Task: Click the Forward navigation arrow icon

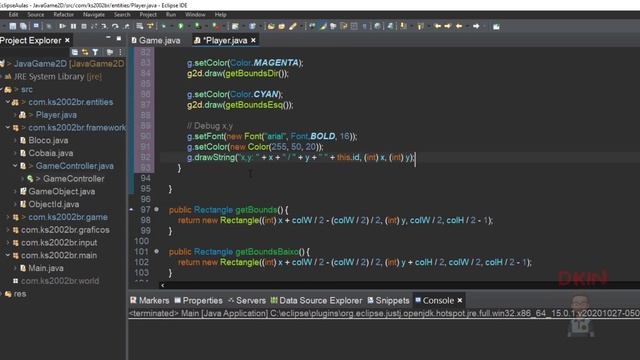Action: click(476, 26)
